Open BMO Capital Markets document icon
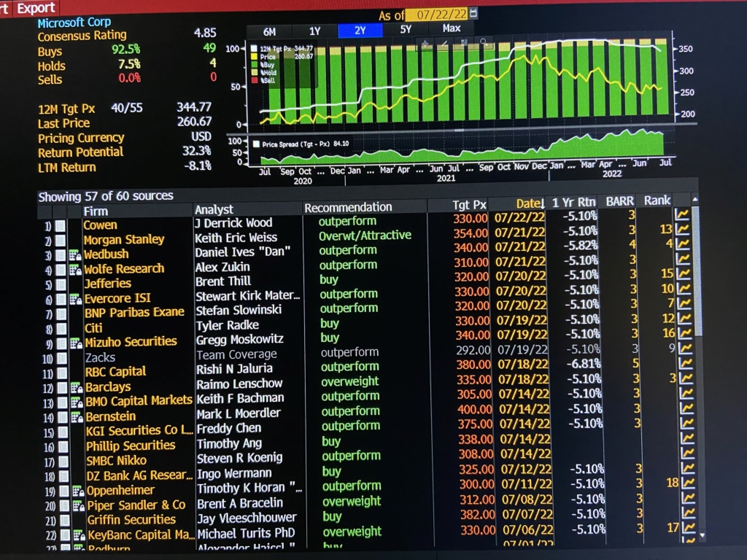This screenshot has height=560, width=747. [x=77, y=402]
